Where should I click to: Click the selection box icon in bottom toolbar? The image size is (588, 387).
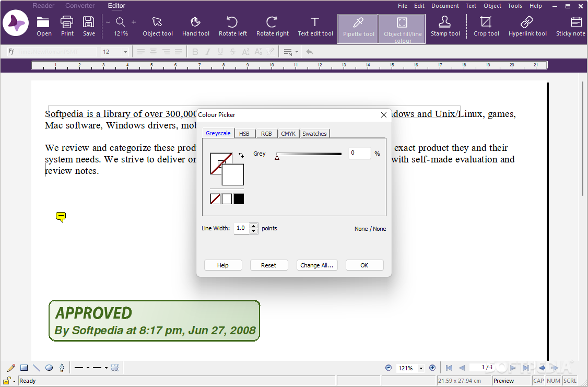(115, 368)
